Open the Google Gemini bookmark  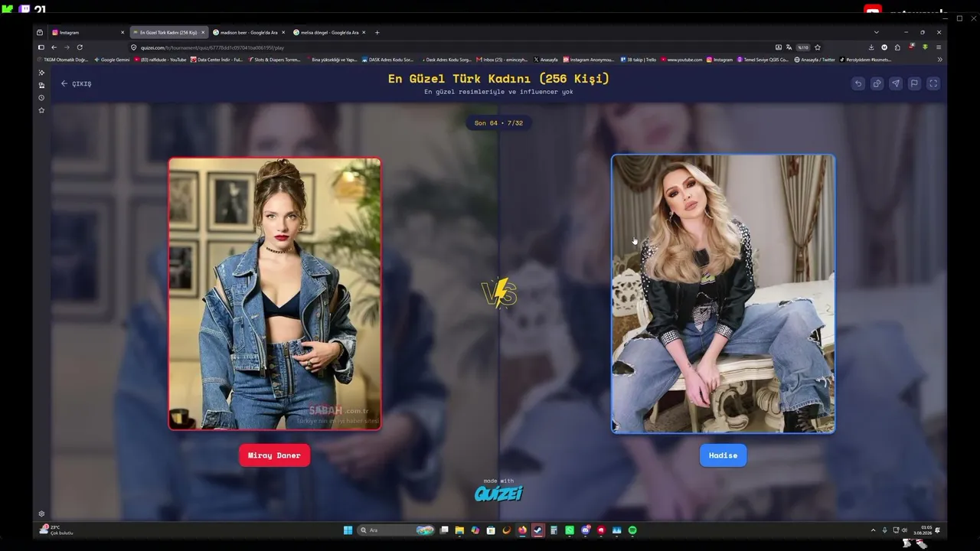(112, 60)
